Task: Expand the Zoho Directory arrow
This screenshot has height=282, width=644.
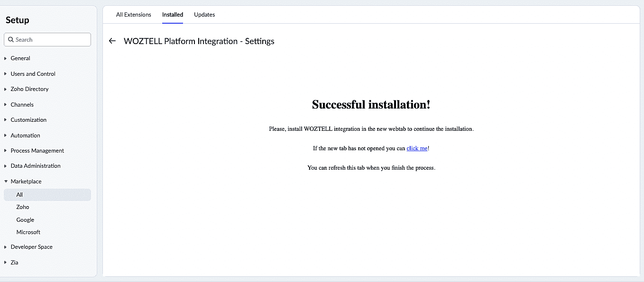Action: (6, 89)
